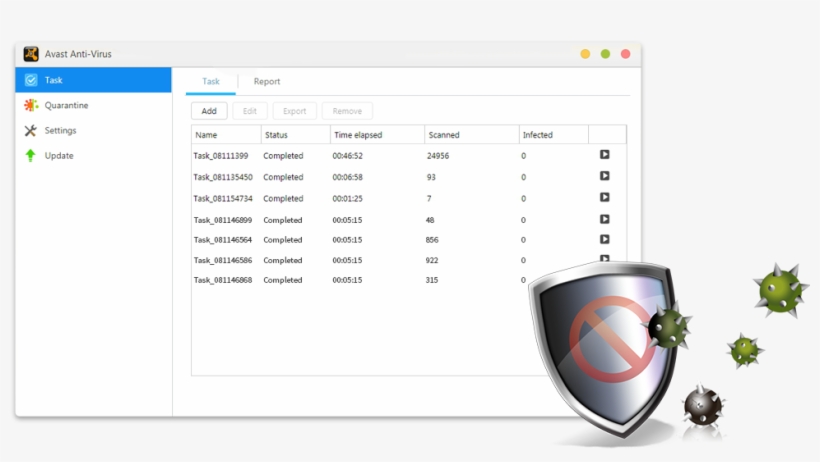
Task: Run Task_081146564 with its play icon
Action: coord(605,239)
